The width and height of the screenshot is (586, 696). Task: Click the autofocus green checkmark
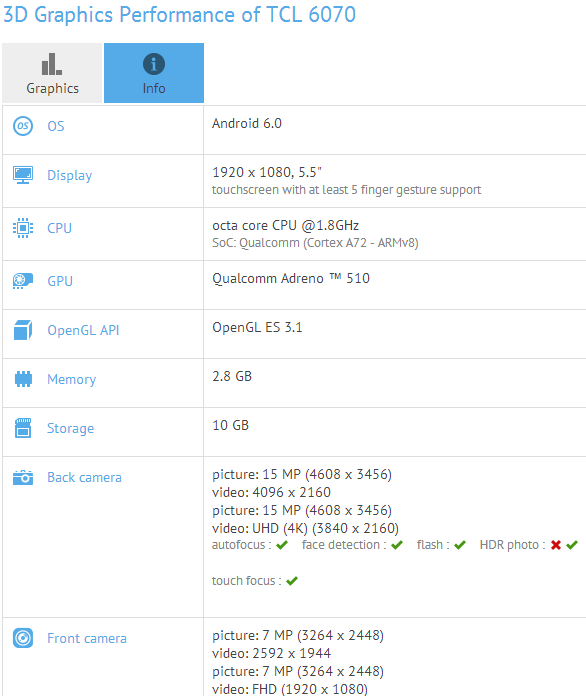(282, 545)
